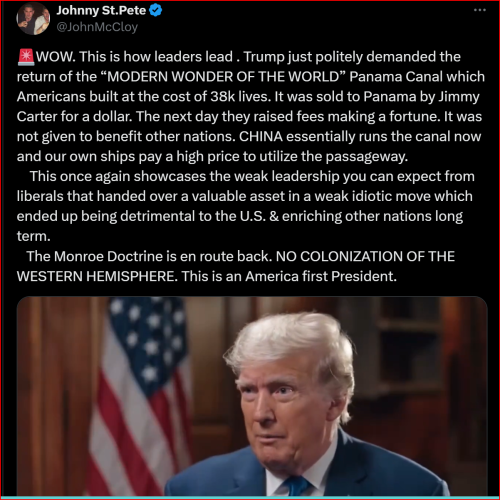Open the attached media of man in suit
The width and height of the screenshot is (500, 500).
pyautogui.click(x=252, y=396)
